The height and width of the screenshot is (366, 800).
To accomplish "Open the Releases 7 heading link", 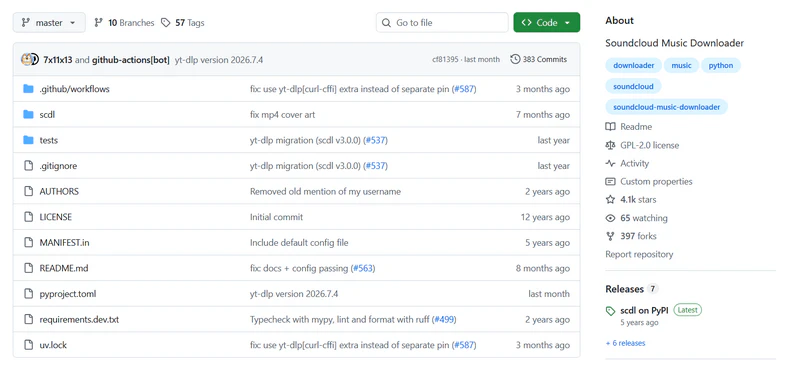I will tap(631, 289).
